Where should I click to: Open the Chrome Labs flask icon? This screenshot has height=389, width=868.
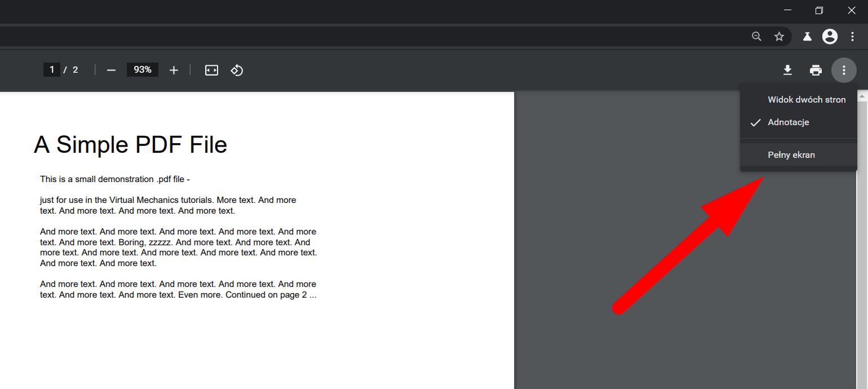[807, 36]
